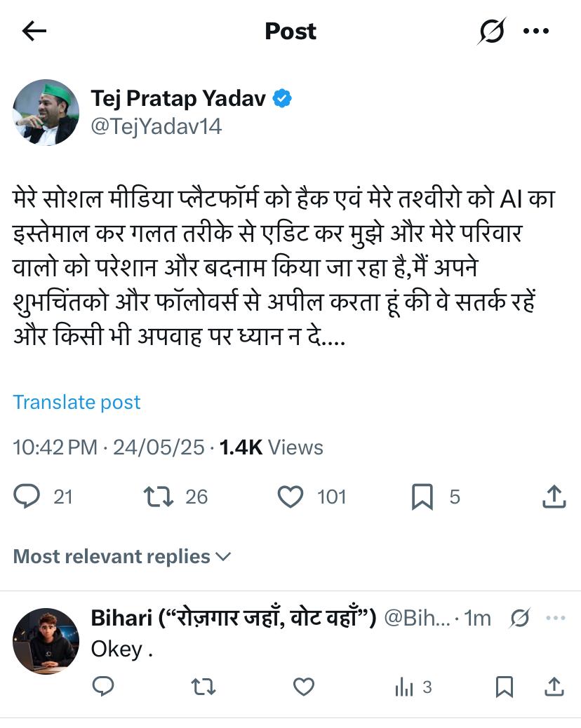Open the post's three-dot options menu
The image size is (581, 728).
click(x=537, y=31)
